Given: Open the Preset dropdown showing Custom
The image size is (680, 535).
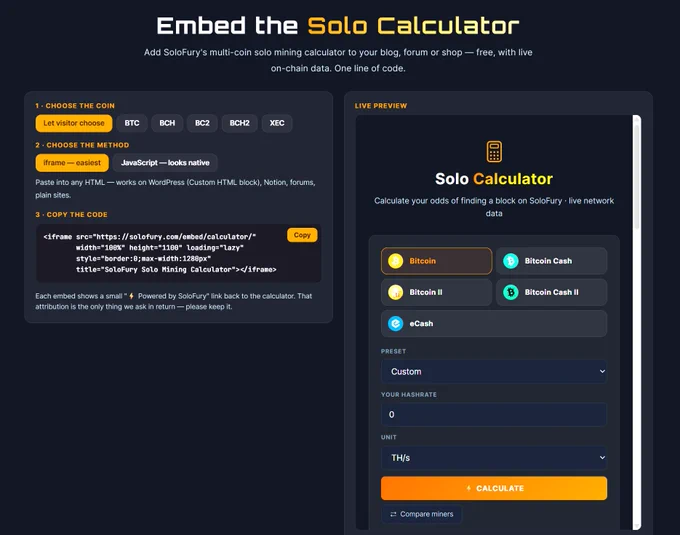Looking at the screenshot, I should coord(494,372).
